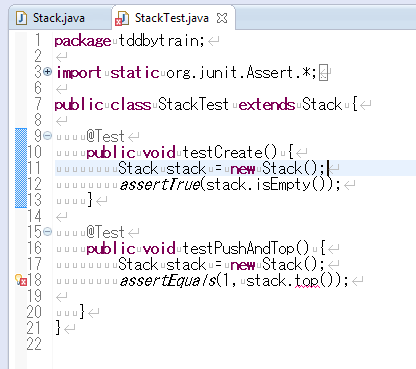Expand the folded import block at line 3
Screen dimensions: 416x369
click(x=48, y=71)
